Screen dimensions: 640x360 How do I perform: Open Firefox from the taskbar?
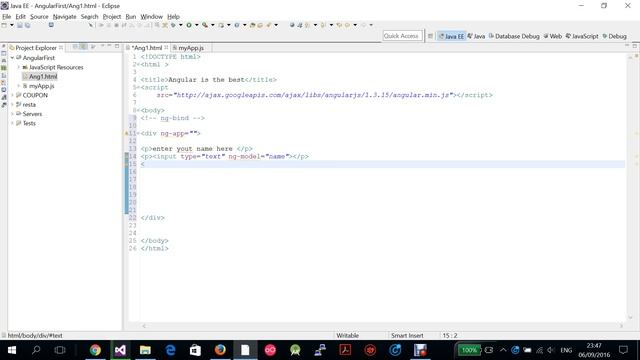[x=220, y=350]
